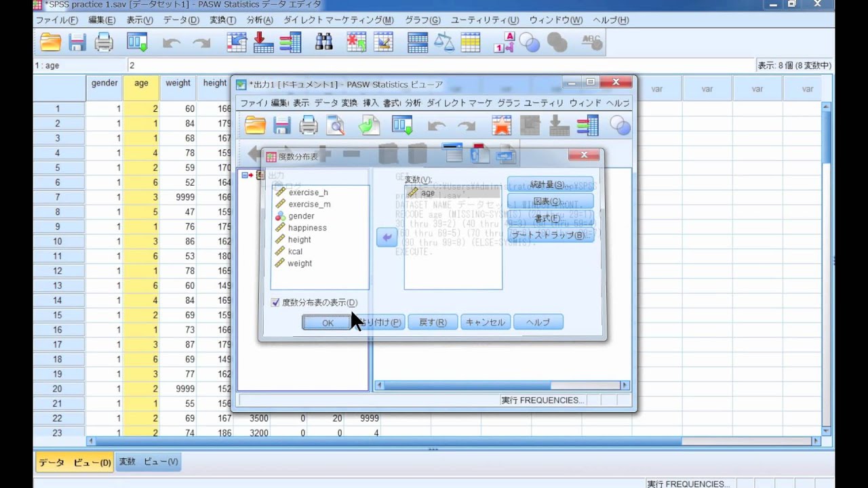This screenshot has height=488, width=868.
Task: Switch to データ ビュー tab
Action: click(x=75, y=462)
